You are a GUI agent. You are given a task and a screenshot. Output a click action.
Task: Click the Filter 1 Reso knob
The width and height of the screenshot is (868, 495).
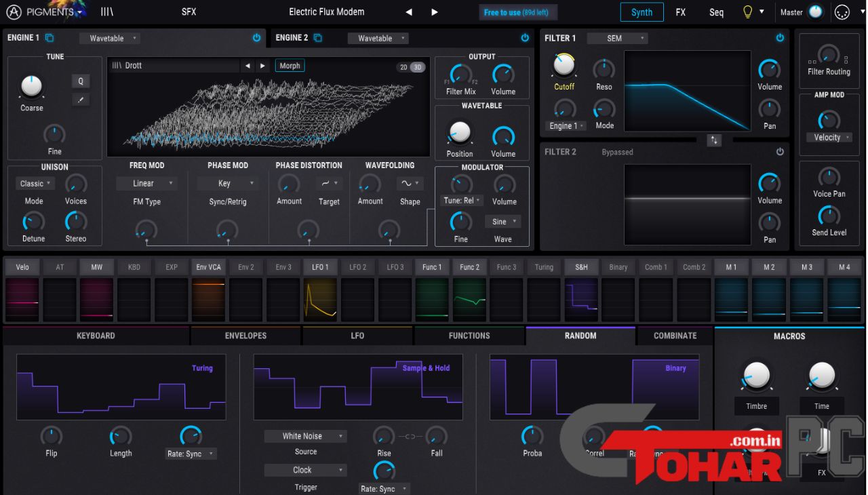point(604,69)
